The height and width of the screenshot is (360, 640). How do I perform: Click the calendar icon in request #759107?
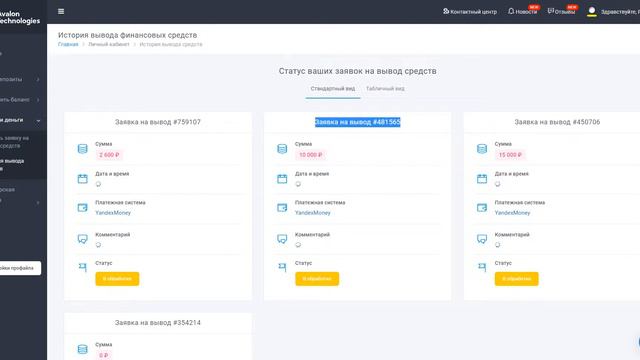(82, 179)
